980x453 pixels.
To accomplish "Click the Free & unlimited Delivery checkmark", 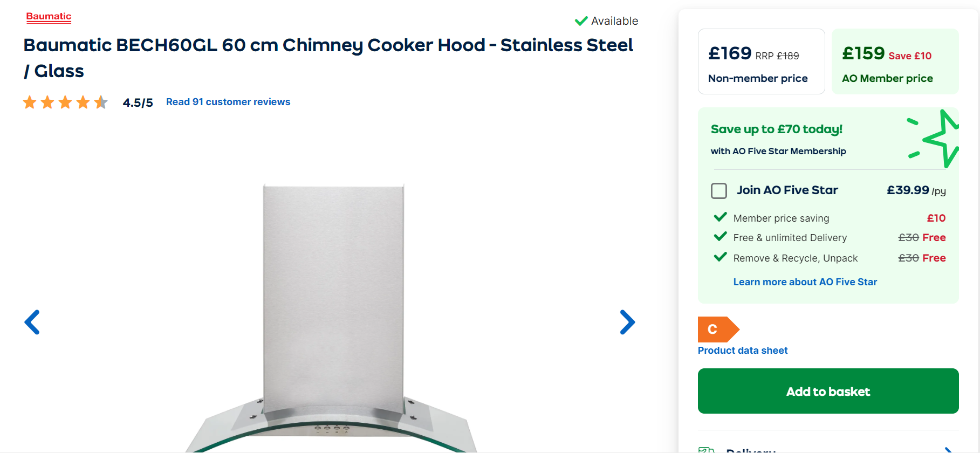I will pyautogui.click(x=720, y=237).
